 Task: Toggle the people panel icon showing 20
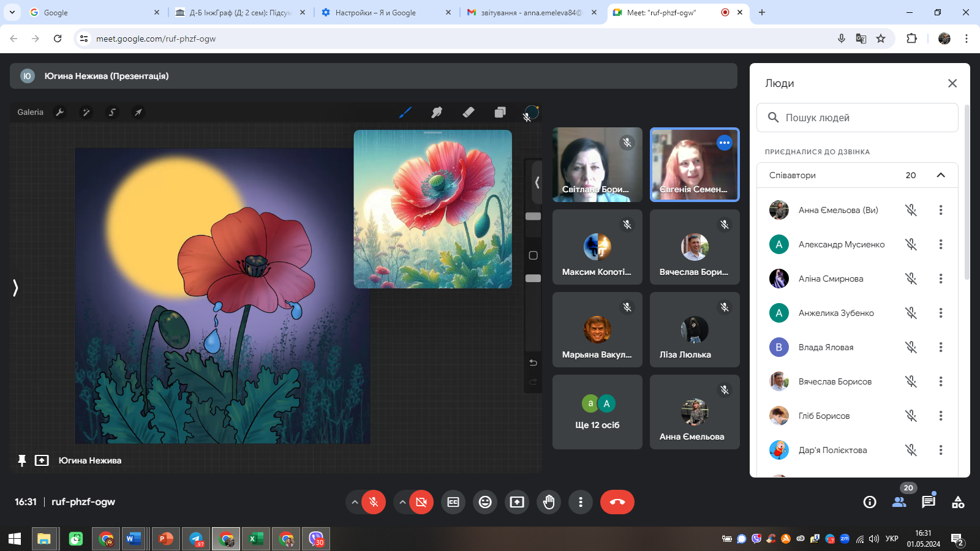click(x=899, y=502)
